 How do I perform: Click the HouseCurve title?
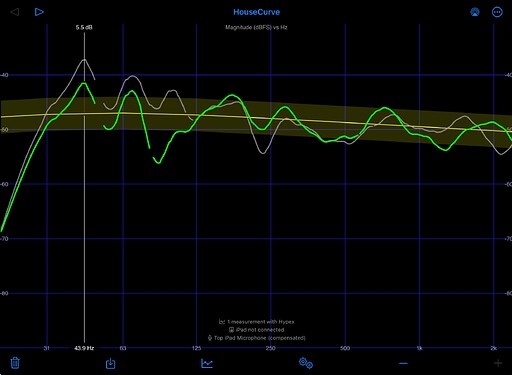coord(256,12)
